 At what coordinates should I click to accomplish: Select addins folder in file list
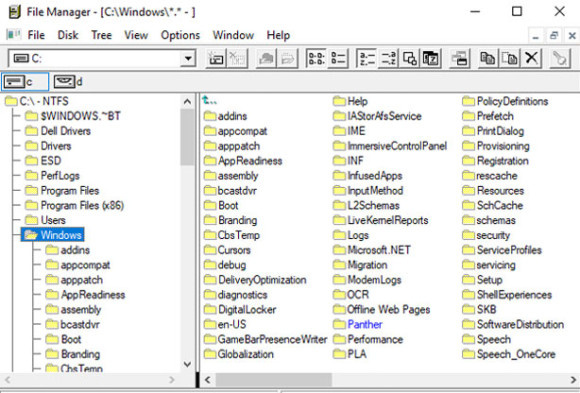(225, 116)
